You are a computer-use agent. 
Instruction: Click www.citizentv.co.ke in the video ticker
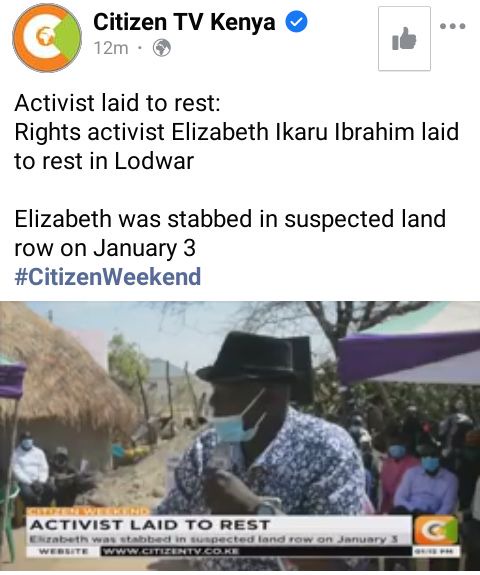click(x=171, y=551)
